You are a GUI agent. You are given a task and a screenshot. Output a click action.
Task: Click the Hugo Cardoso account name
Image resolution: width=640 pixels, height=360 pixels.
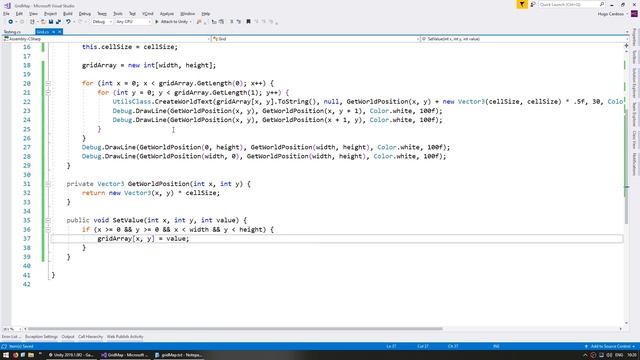[x=611, y=14]
